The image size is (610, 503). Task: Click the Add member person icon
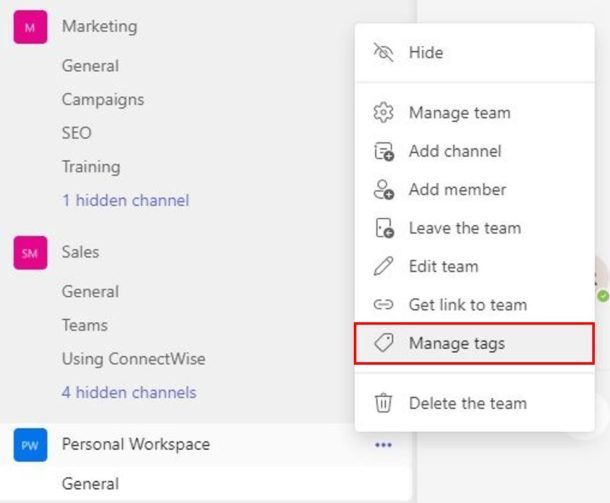pos(384,189)
